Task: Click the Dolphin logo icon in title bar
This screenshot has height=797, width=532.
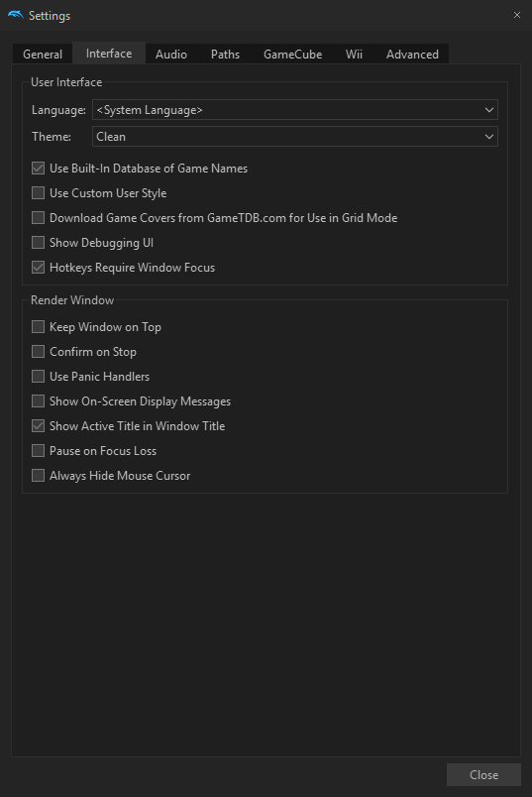Action: point(15,15)
